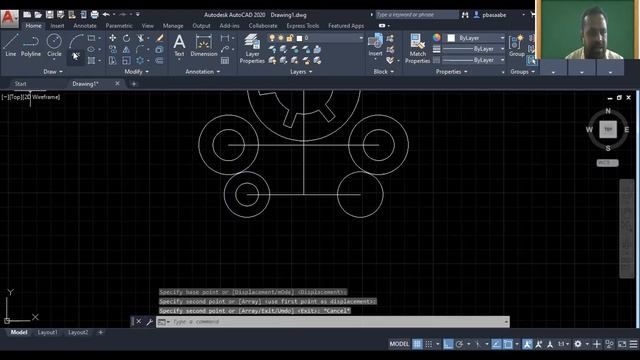Toggle polar tracking in status bar
Image resolution: width=640 pixels, height=360 pixels.
point(459,344)
